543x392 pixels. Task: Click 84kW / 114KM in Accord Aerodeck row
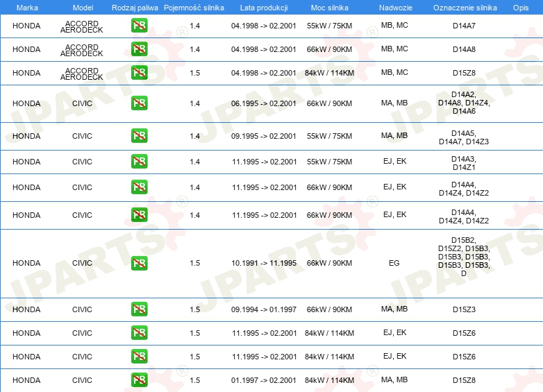pos(329,73)
